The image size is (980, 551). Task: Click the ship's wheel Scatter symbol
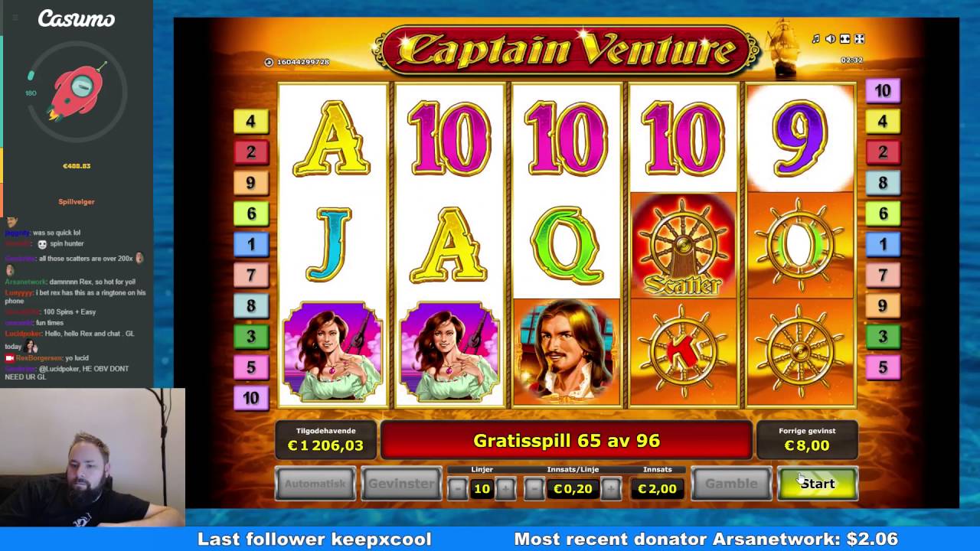coord(683,245)
